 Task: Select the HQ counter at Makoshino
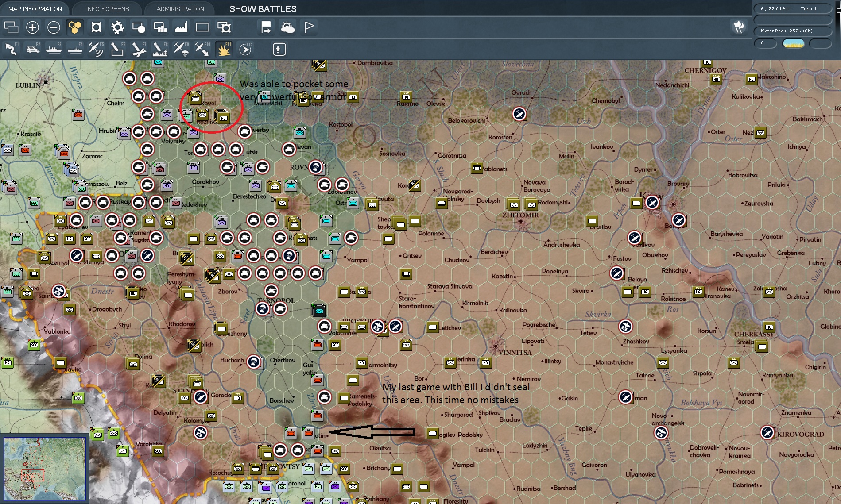coord(752,79)
